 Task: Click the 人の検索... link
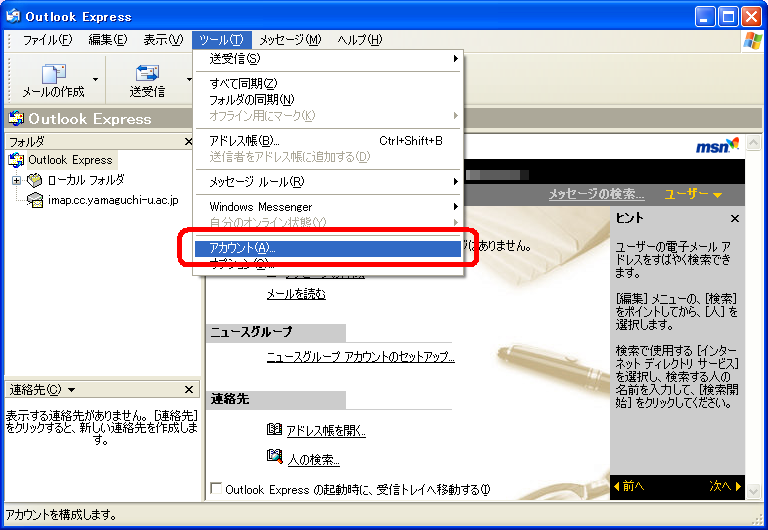click(313, 459)
